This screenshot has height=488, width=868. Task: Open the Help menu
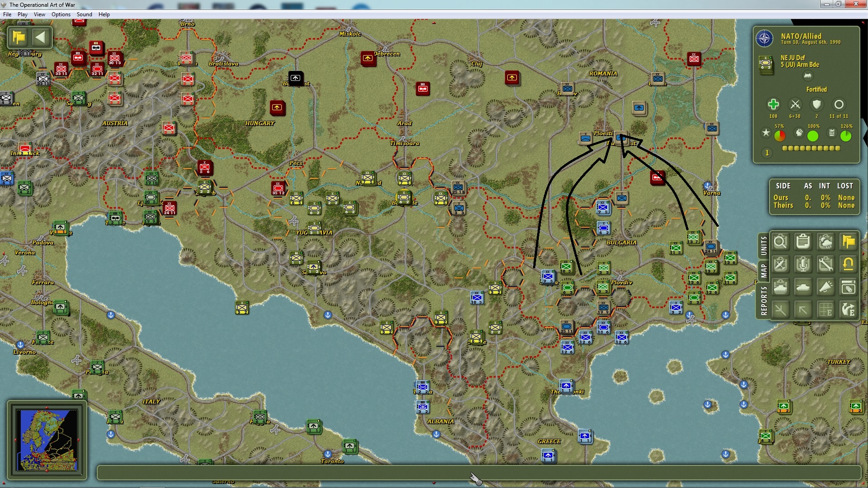click(x=104, y=14)
